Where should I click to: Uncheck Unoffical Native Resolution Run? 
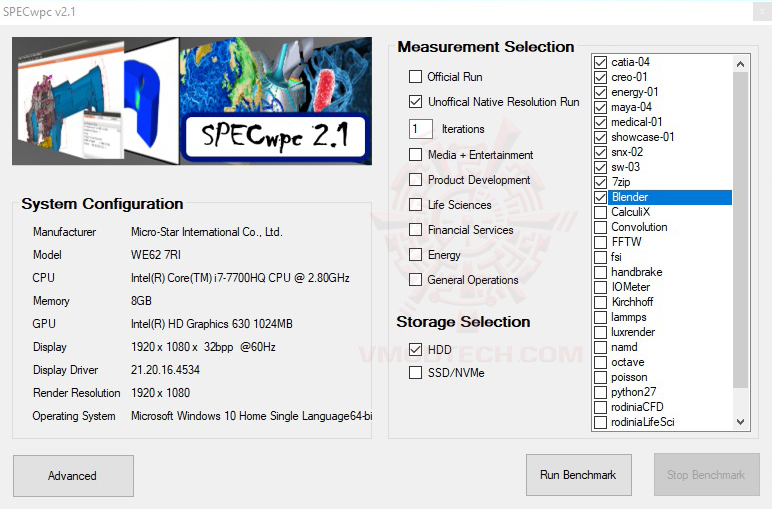click(415, 102)
